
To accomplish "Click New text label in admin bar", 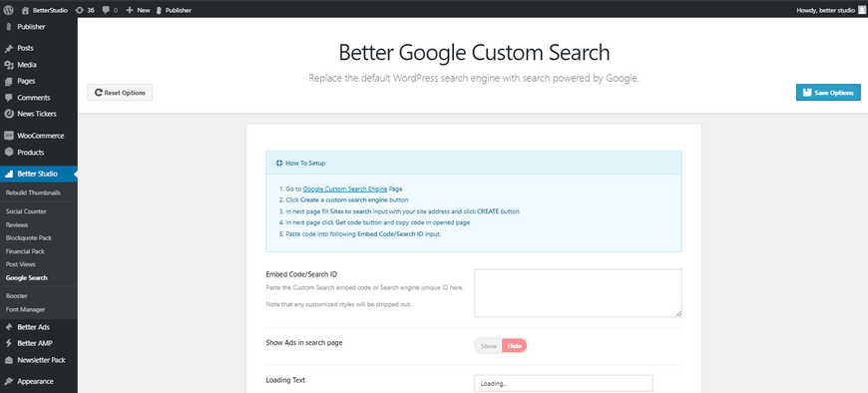I will tap(144, 10).
